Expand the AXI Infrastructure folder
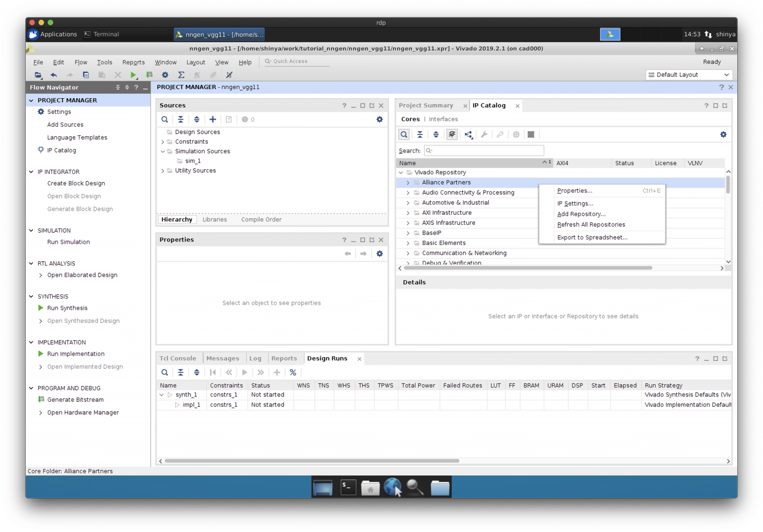763x532 pixels. tap(408, 213)
